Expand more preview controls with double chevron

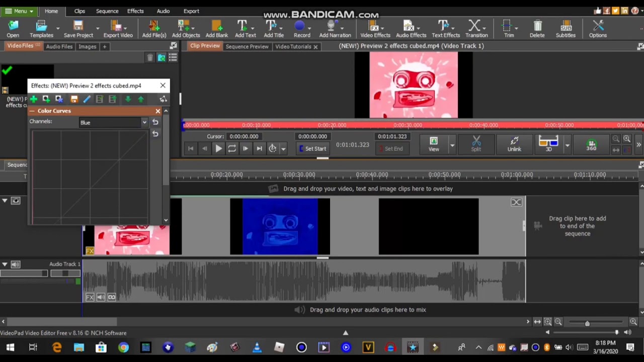click(x=638, y=145)
